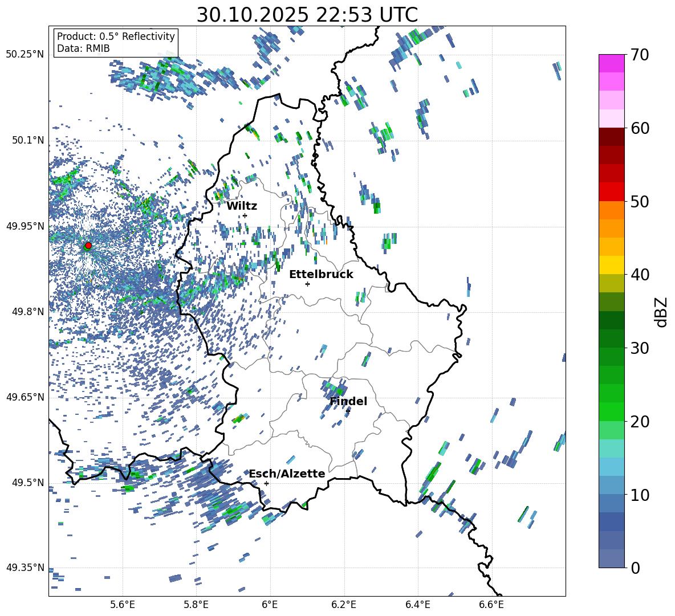Click the red radar site marker
Screen dimensions: 675x616
click(88, 246)
